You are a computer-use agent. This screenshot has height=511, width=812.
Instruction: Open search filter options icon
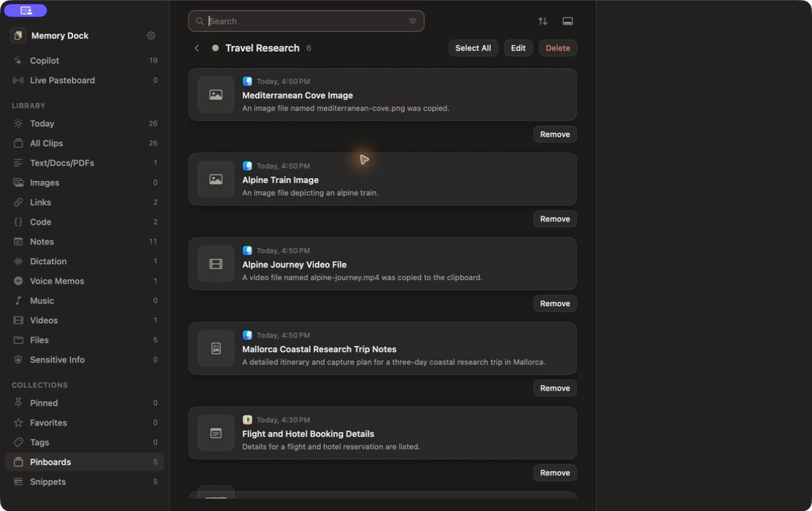coord(413,21)
